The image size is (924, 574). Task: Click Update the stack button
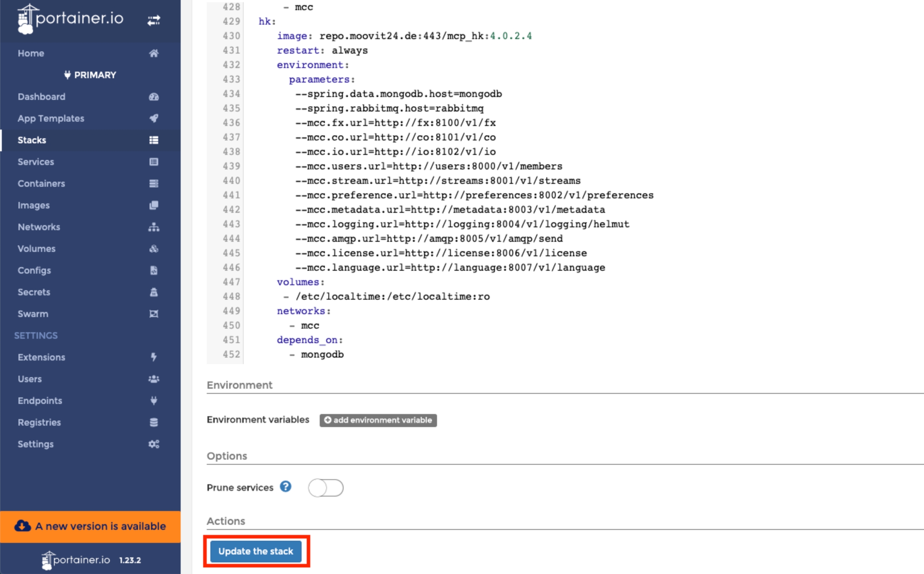(256, 551)
